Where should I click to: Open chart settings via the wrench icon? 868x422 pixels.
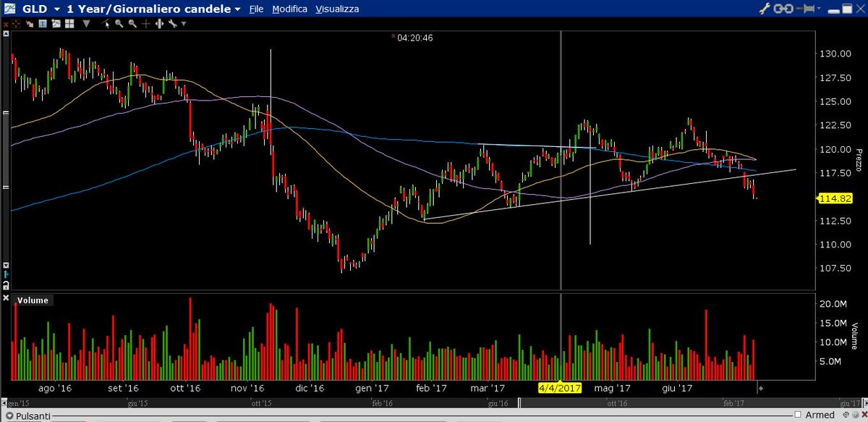[x=174, y=24]
